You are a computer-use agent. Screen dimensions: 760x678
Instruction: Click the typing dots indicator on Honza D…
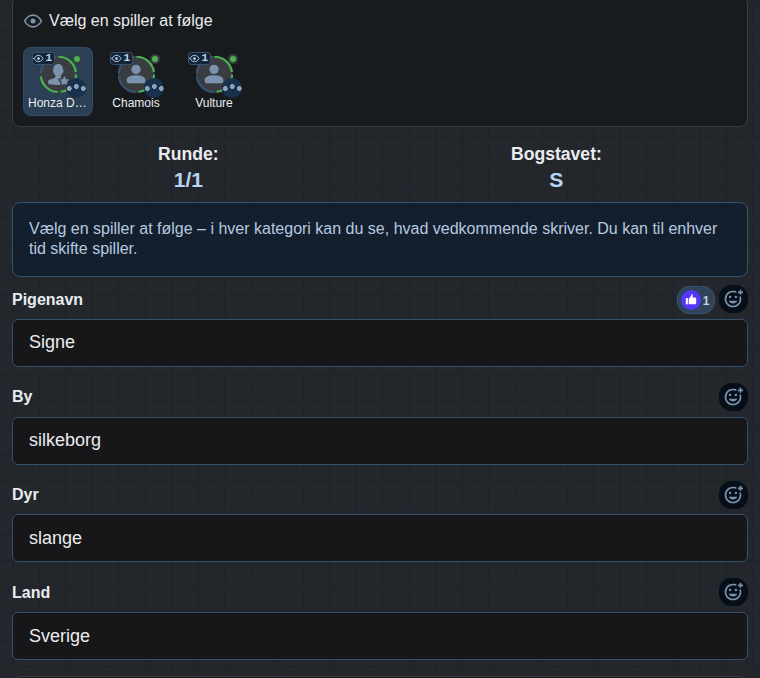point(76,88)
